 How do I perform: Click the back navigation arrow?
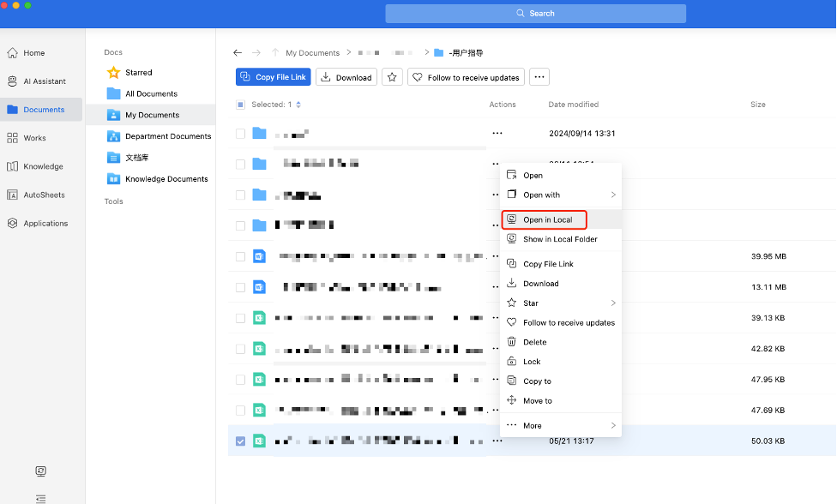[x=238, y=52]
